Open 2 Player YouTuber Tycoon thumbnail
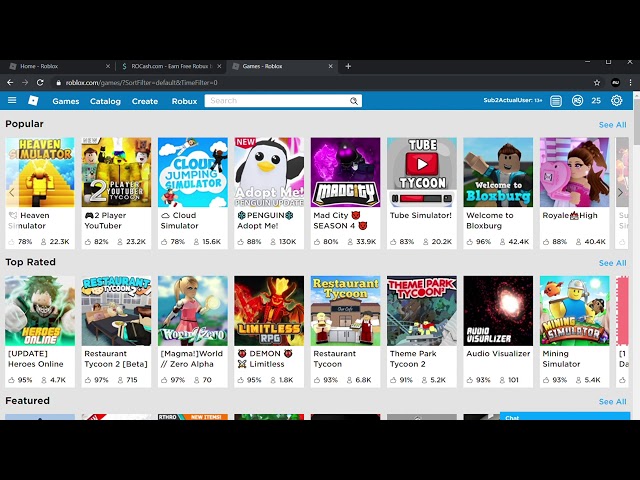This screenshot has width=640, height=480. (x=116, y=172)
